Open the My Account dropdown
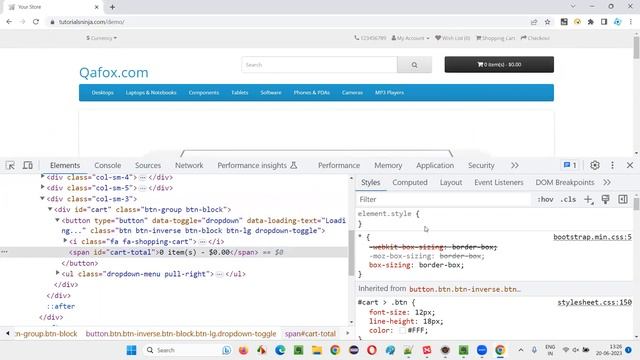The height and width of the screenshot is (360, 640). pyautogui.click(x=410, y=38)
